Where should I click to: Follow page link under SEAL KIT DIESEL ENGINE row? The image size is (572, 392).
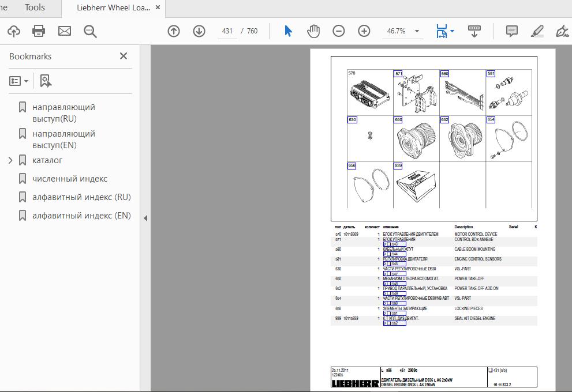click(x=394, y=323)
